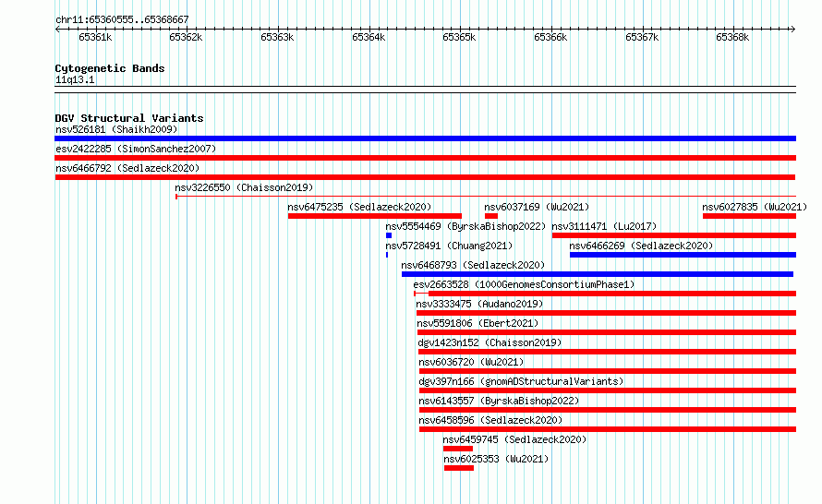Click the red nsv6458596 variant bar
The width and height of the screenshot is (822, 504).
tap(608, 429)
